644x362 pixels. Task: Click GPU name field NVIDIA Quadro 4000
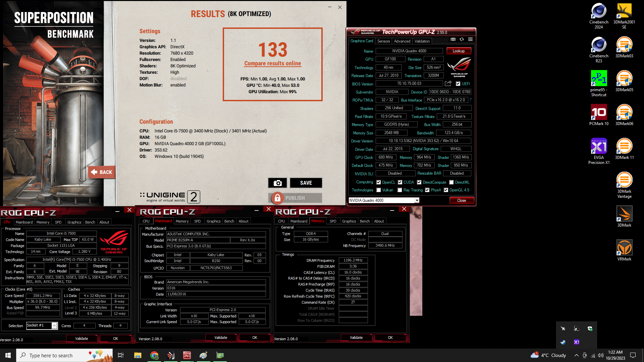[409, 51]
